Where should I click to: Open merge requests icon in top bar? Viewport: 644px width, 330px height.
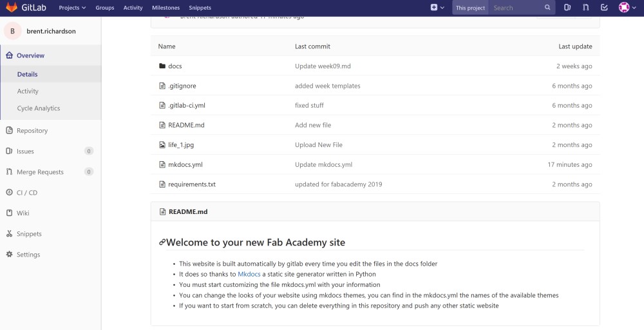585,8
